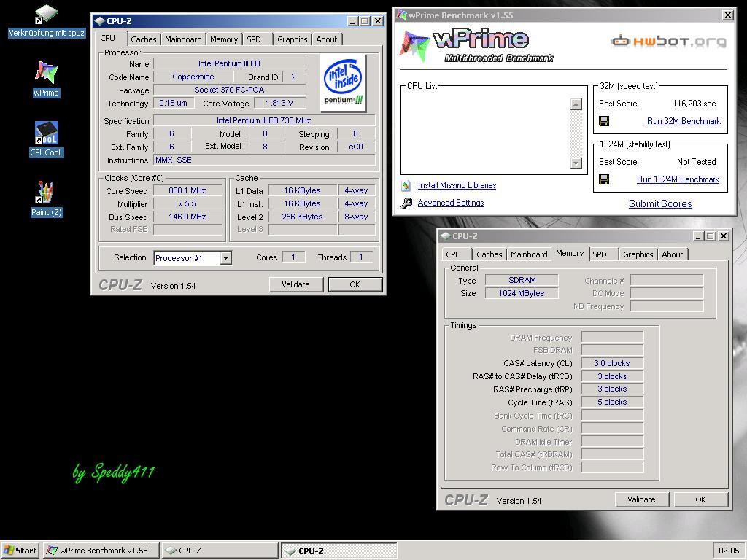Run 32M Benchmark in wPrime
Image resolution: width=747 pixels, height=560 pixels.
point(684,121)
